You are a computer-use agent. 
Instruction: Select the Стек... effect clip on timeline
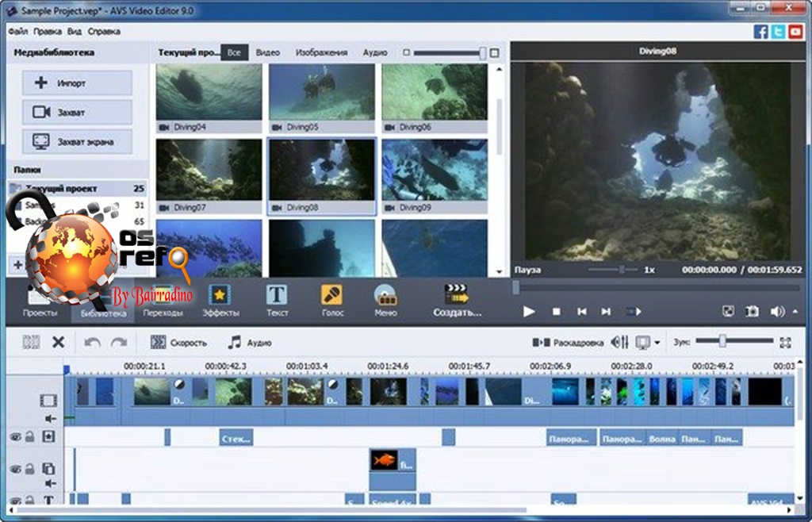click(236, 437)
